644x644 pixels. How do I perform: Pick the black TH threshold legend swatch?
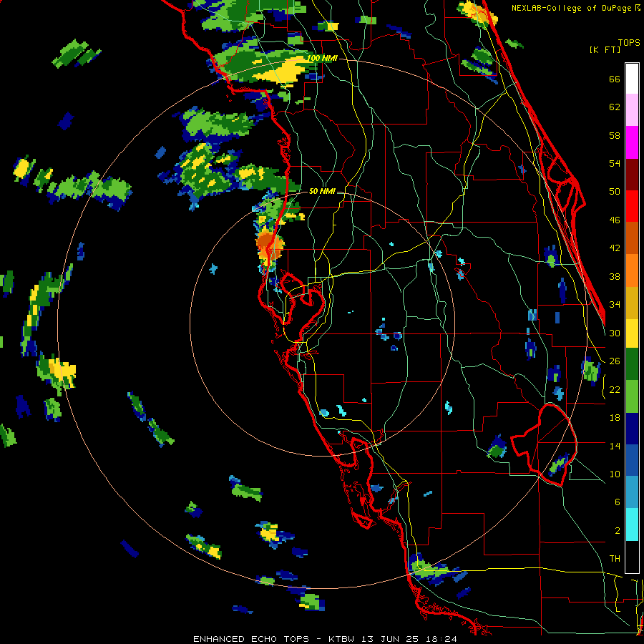pyautogui.click(x=632, y=557)
